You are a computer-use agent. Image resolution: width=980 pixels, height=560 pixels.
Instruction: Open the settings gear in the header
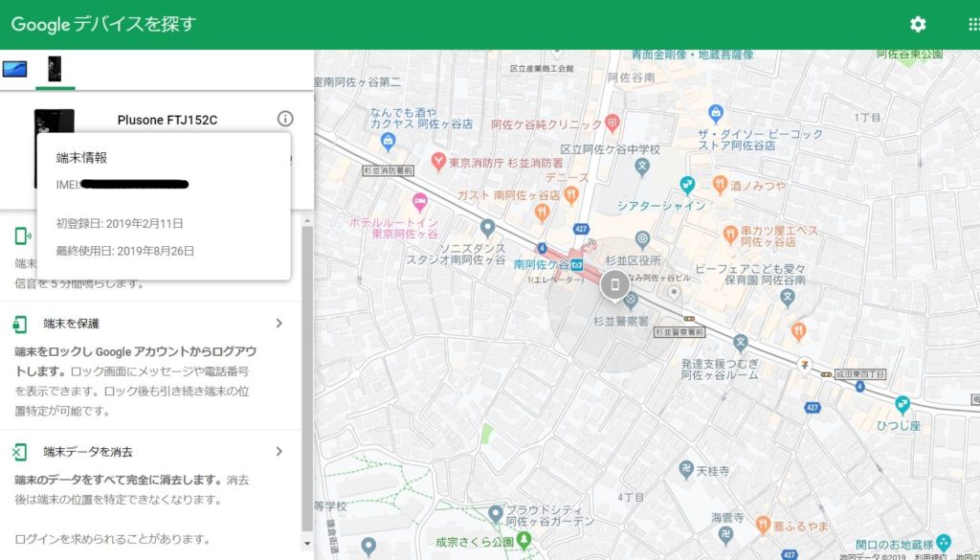(x=918, y=25)
